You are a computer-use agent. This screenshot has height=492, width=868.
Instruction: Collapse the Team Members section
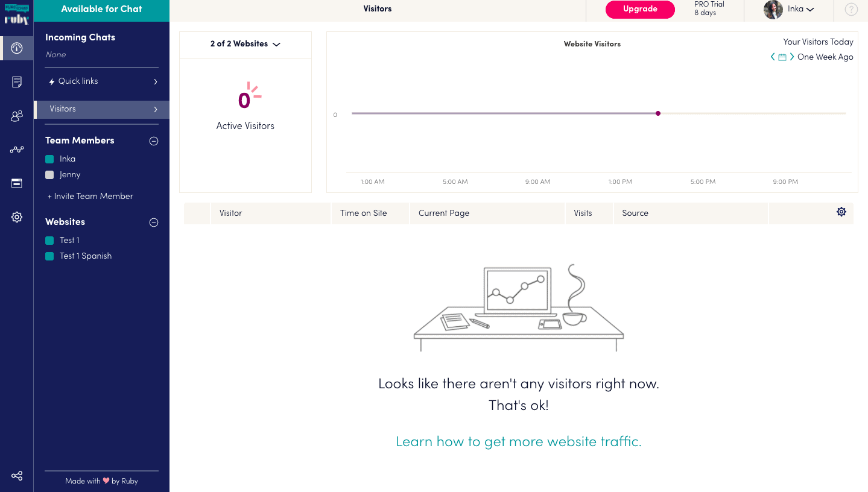[154, 140]
